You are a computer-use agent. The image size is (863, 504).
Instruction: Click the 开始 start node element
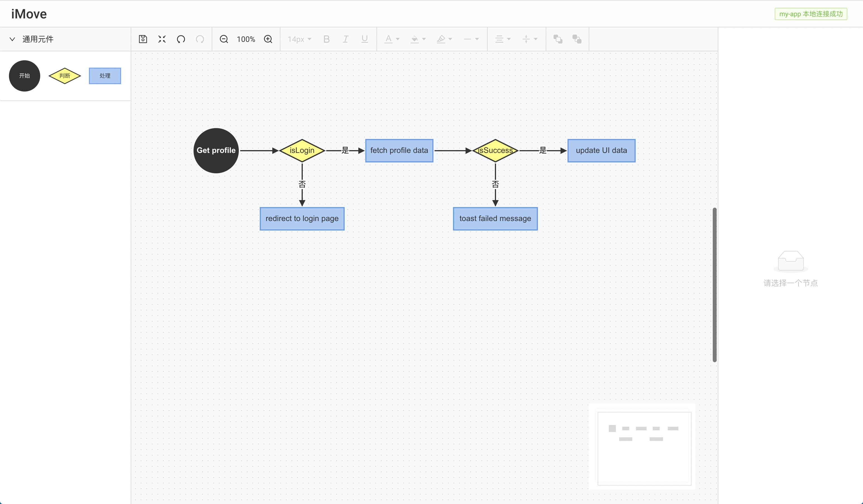coord(24,75)
